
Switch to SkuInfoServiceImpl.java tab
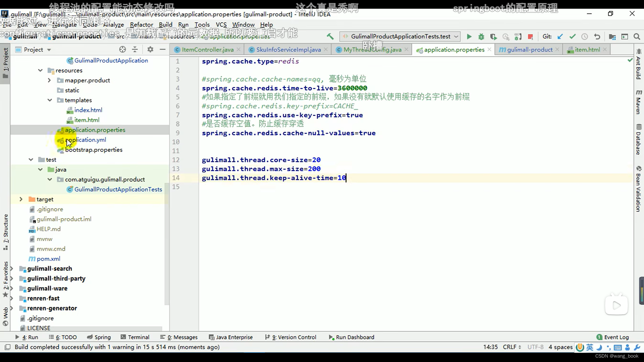(x=288, y=50)
